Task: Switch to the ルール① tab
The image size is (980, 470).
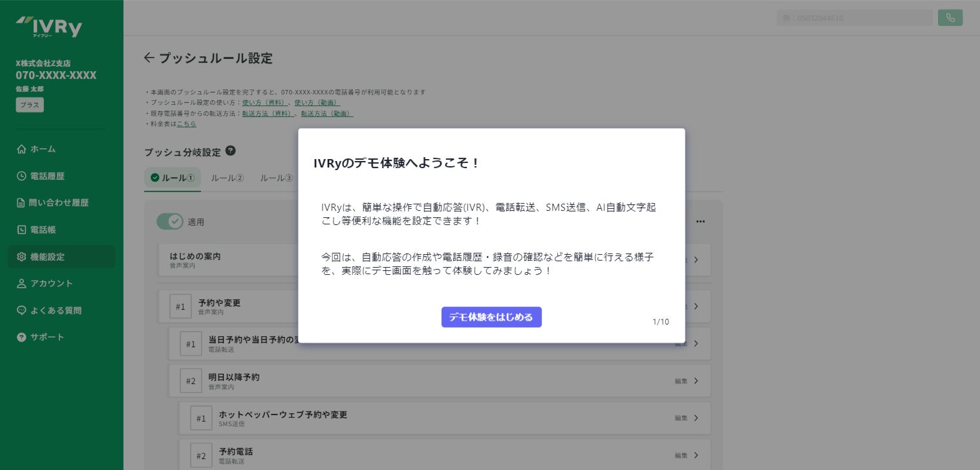Action: (x=172, y=178)
